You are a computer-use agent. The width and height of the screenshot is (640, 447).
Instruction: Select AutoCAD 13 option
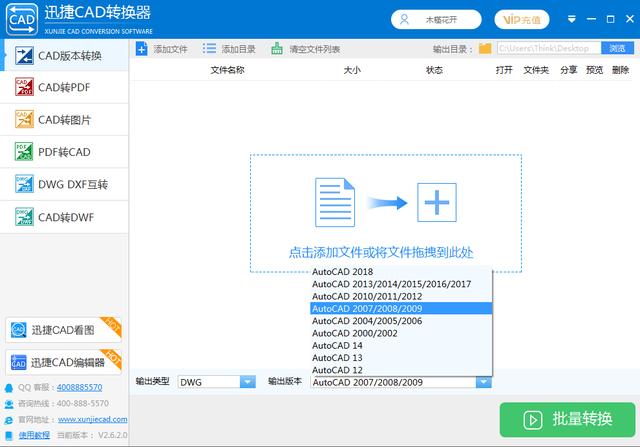[x=401, y=357]
